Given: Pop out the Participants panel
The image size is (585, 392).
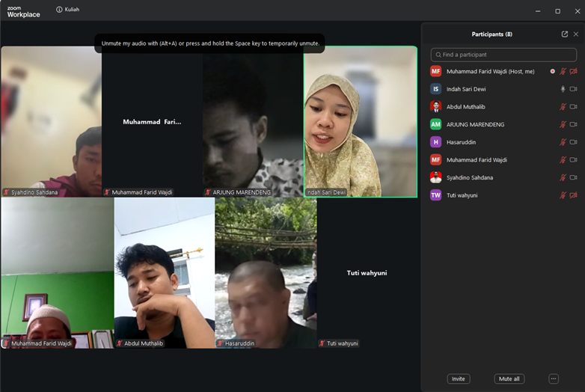Looking at the screenshot, I should pos(565,34).
